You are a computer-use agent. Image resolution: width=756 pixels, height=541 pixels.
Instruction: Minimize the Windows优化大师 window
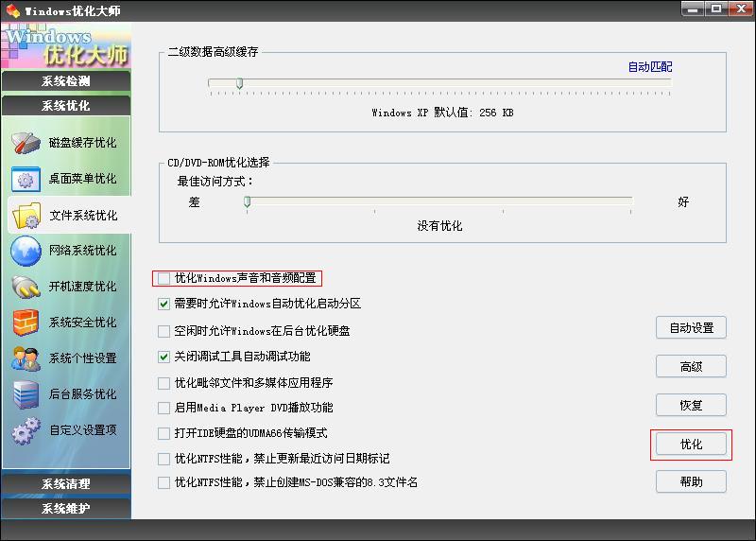click(693, 9)
